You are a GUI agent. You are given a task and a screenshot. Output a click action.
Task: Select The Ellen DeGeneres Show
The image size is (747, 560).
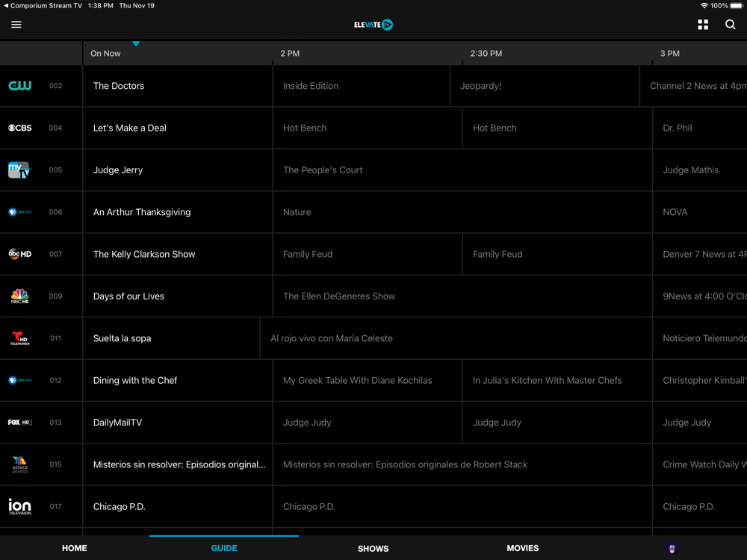[462, 296]
